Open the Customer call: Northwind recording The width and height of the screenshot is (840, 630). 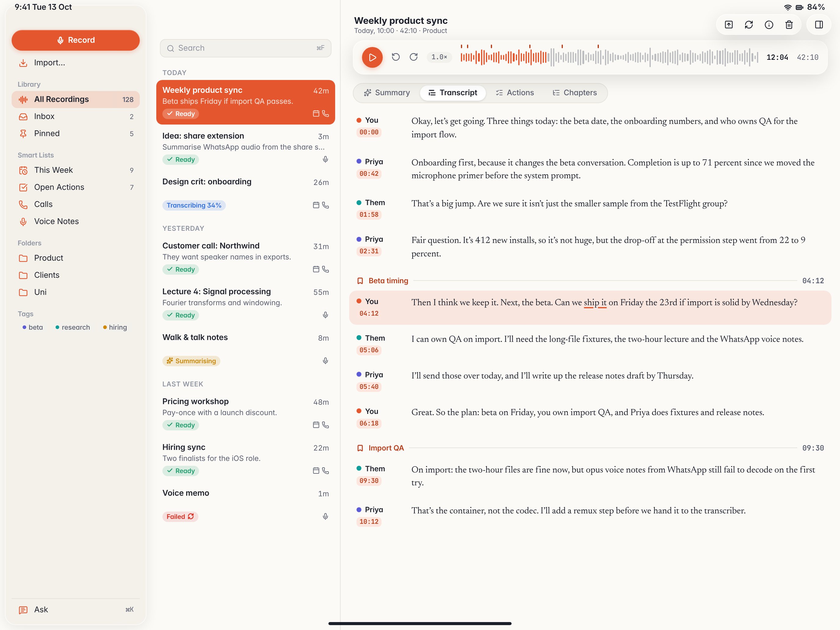point(245,258)
